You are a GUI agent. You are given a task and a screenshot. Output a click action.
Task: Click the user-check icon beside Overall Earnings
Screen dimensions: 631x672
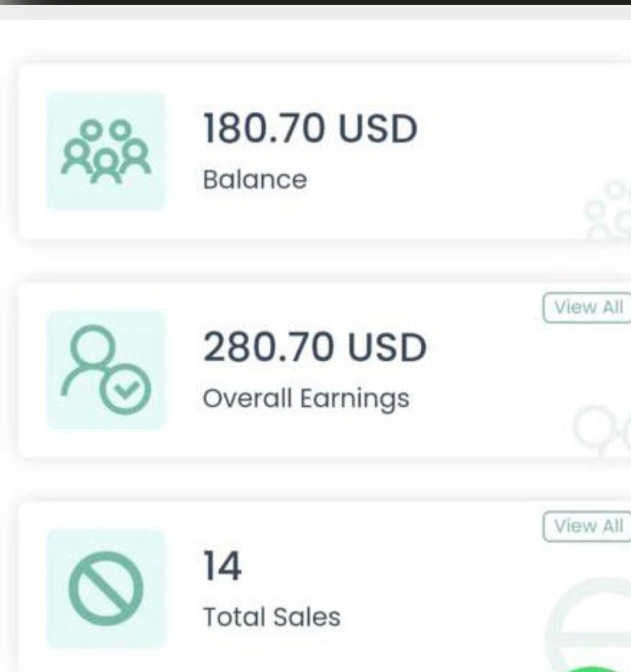[106, 370]
